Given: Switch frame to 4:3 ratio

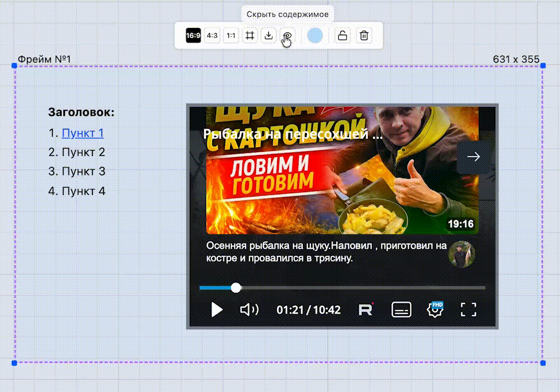Looking at the screenshot, I should click(212, 36).
